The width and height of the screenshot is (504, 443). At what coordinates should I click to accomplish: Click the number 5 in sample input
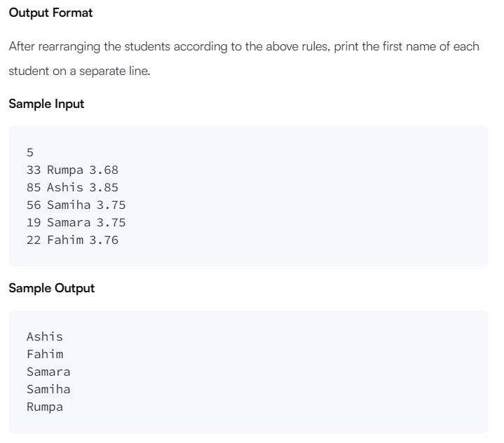(x=30, y=152)
